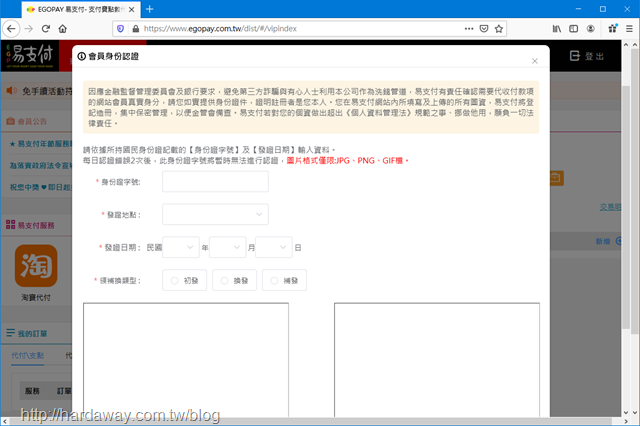This screenshot has height=426, width=640.
Task: Open the page actions three-dot menu
Action: (x=469, y=29)
